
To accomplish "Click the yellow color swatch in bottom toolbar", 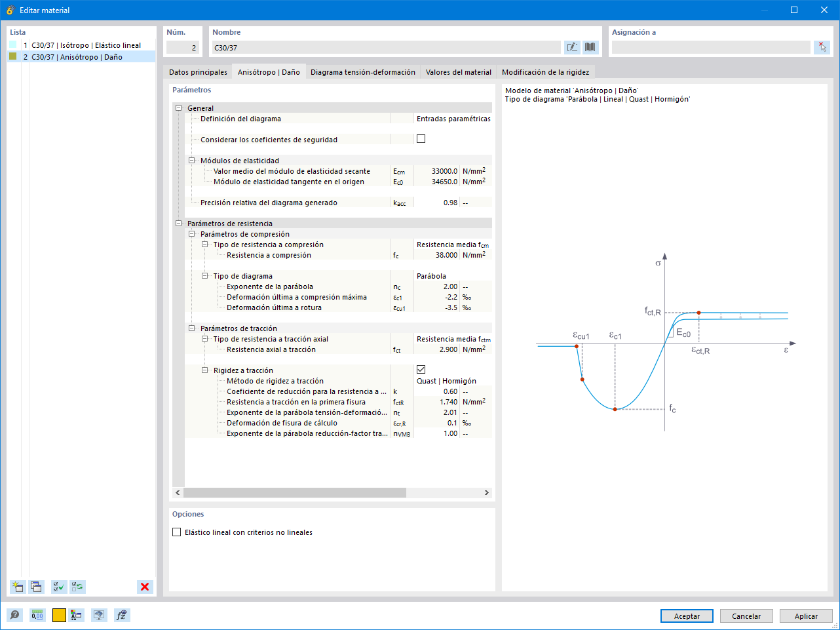I will click(59, 615).
